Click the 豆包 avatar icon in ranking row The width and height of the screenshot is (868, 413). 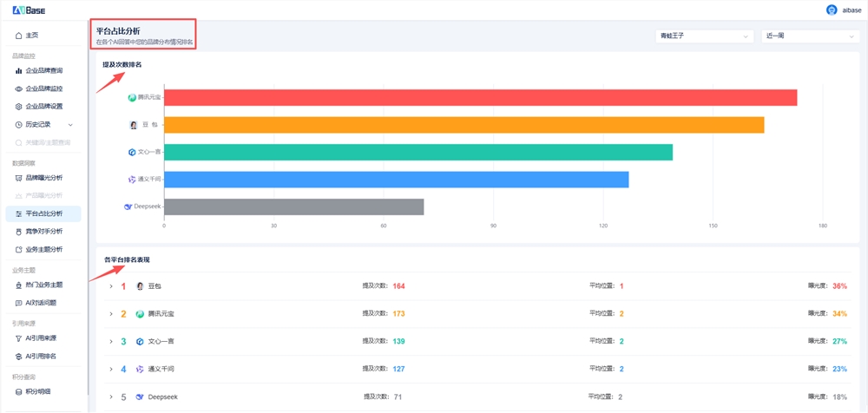pos(140,286)
